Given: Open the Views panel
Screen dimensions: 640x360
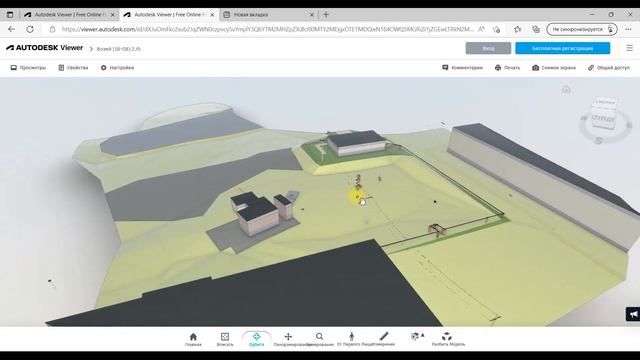Looking at the screenshot, I should [28, 68].
